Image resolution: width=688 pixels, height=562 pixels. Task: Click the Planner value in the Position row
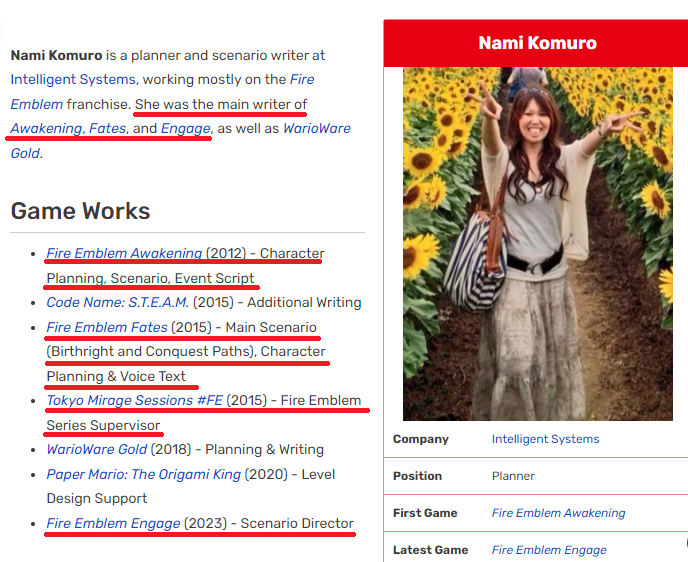513,476
